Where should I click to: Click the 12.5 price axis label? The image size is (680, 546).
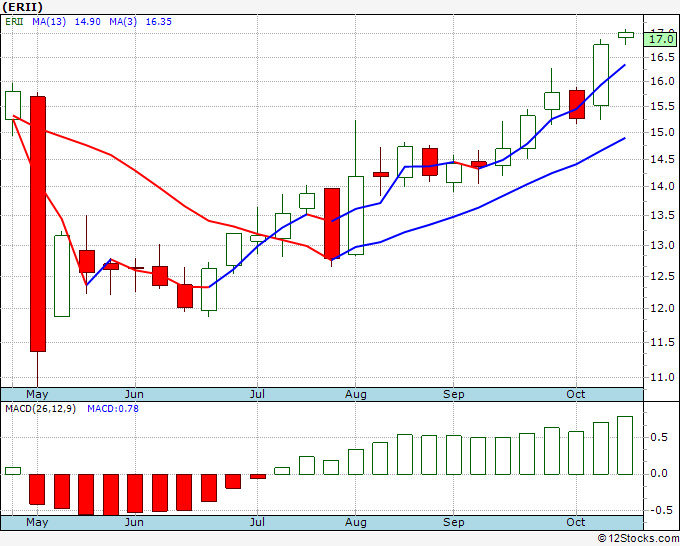[662, 277]
